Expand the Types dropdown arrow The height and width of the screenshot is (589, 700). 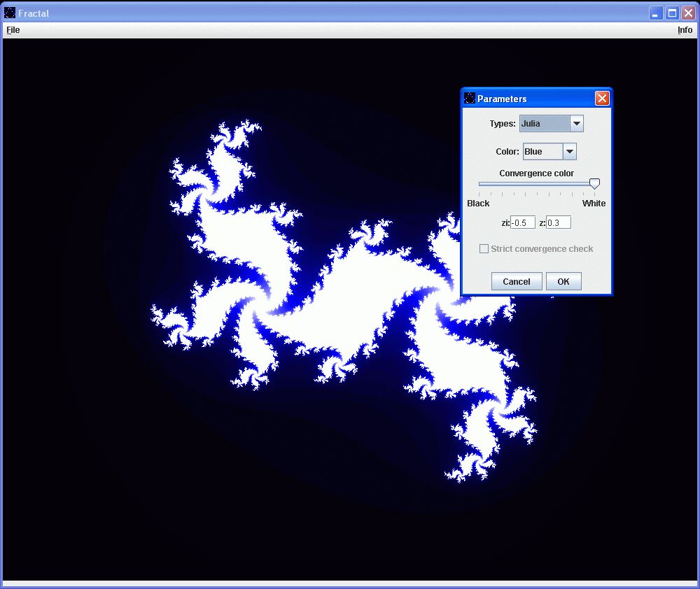[577, 124]
